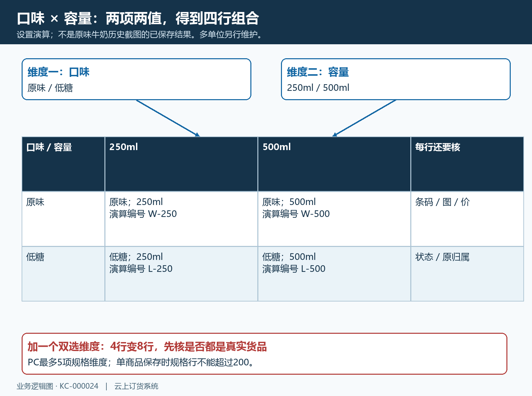Viewport: 532px width, 396px height.
Task: Select the code "演算编号 L-500"
Action: pyautogui.click(x=294, y=269)
